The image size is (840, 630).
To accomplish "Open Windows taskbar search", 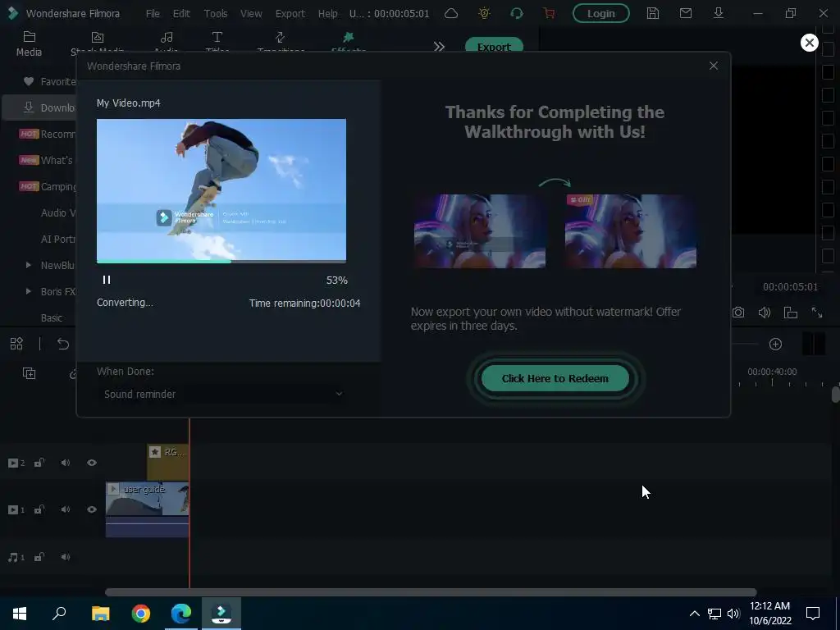I will coord(59,614).
